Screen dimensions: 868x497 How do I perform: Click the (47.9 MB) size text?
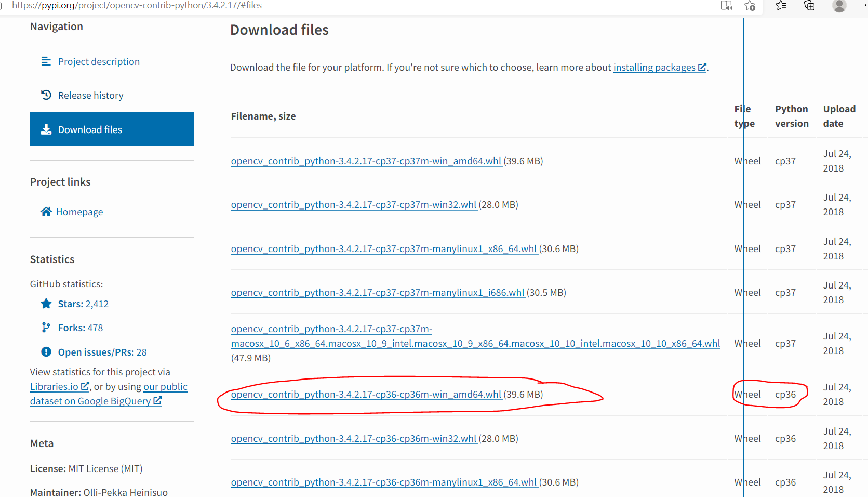point(251,358)
